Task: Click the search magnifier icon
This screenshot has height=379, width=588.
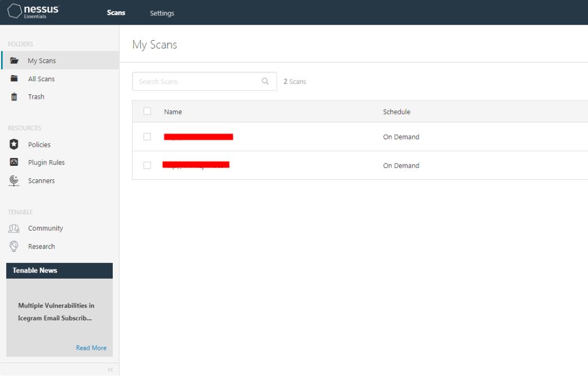Action: click(x=265, y=81)
